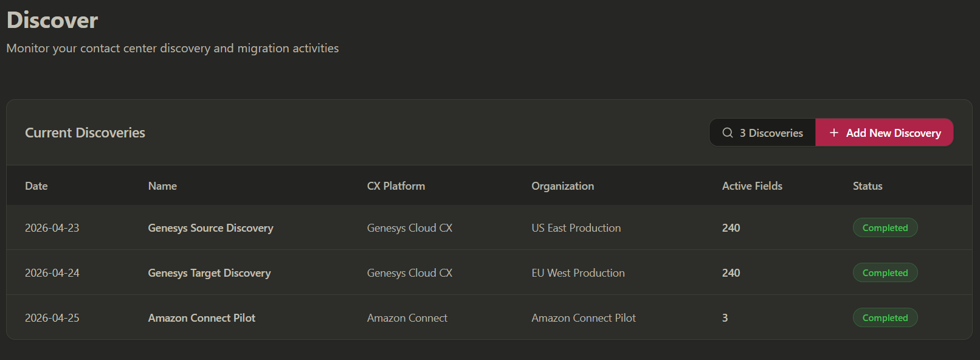Click the magnifier search icon

tap(727, 133)
